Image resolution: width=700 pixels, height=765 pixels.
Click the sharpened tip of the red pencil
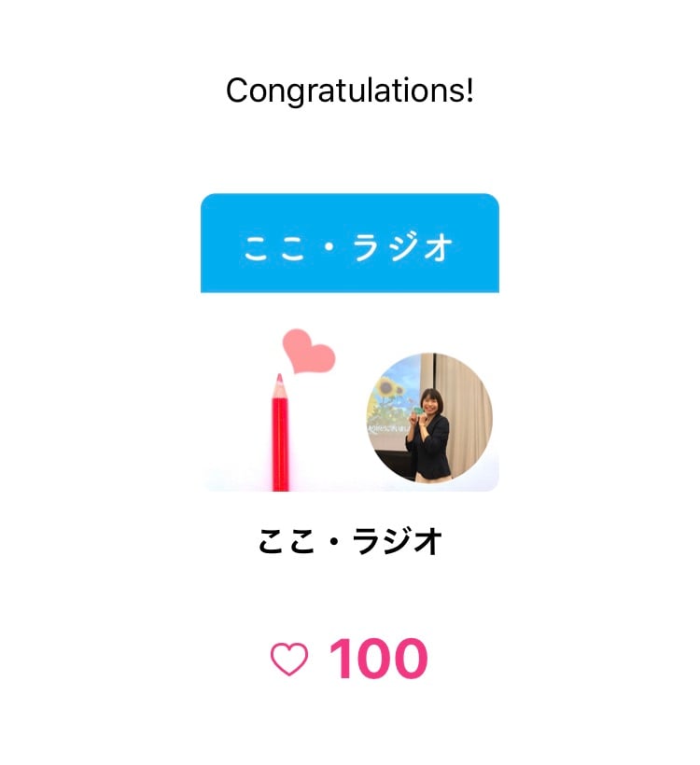coord(279,380)
